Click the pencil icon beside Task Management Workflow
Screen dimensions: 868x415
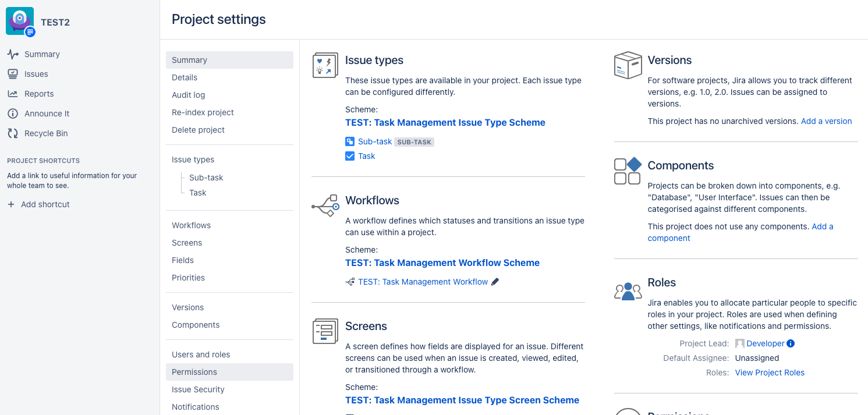[495, 282]
